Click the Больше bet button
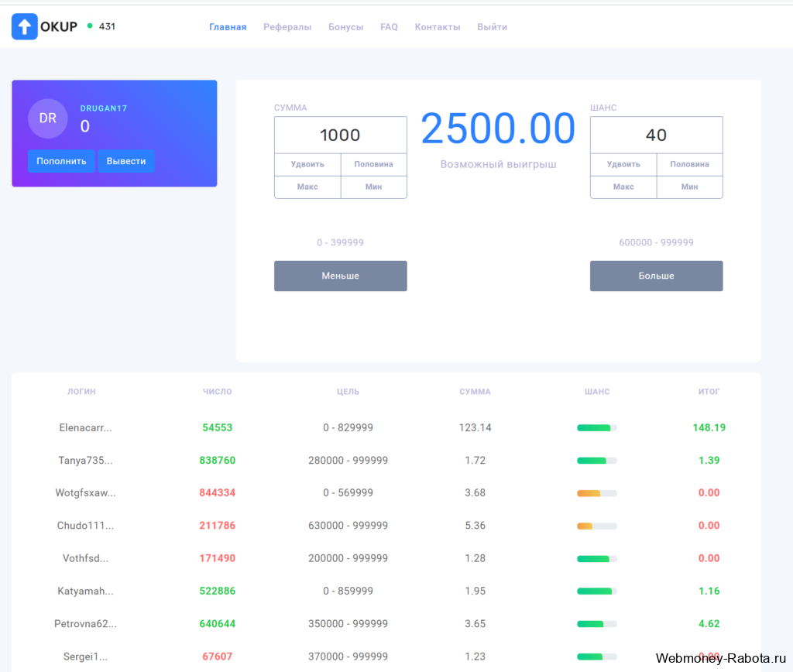Screen dimensions: 793x672 pyautogui.click(x=657, y=276)
